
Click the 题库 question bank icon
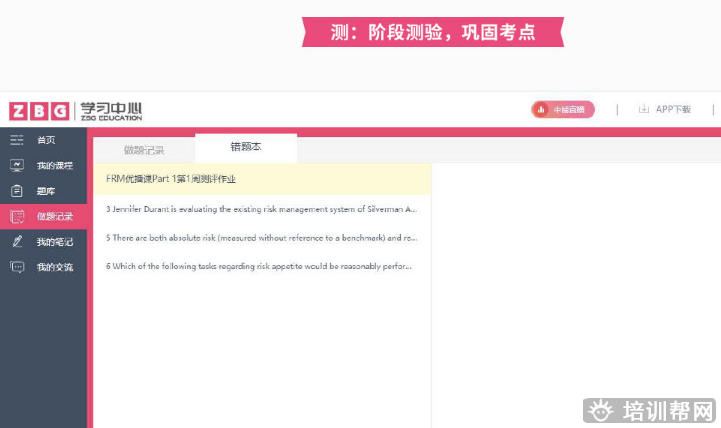(17, 191)
